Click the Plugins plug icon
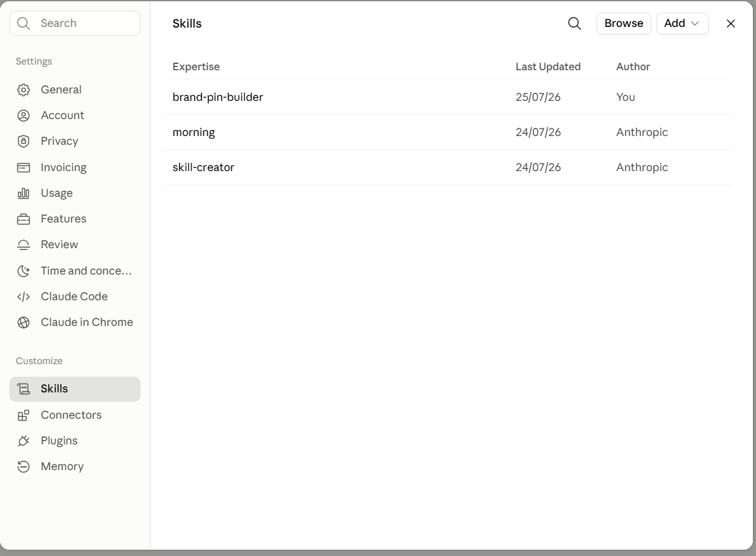756x556 pixels. (23, 441)
